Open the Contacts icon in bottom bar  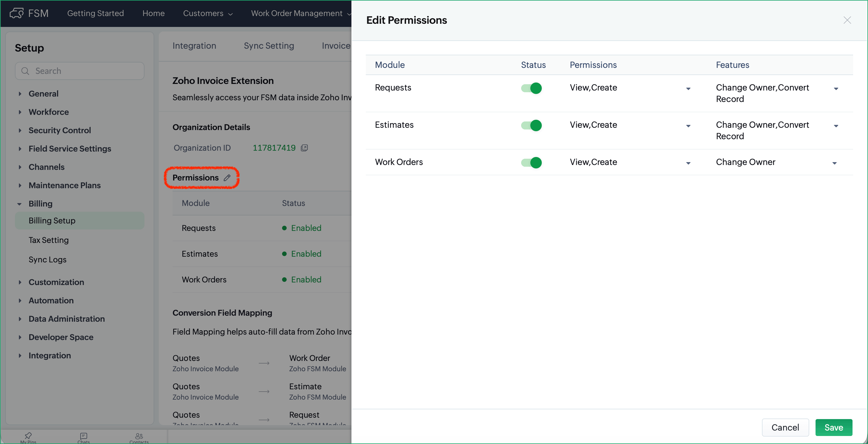[x=139, y=437]
